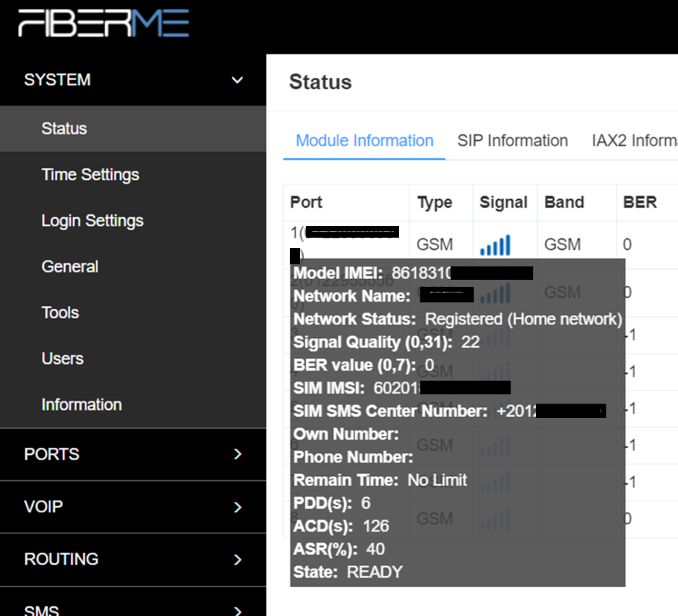The image size is (678, 616).
Task: Click the ASR(%) 40 line
Action: (x=339, y=549)
